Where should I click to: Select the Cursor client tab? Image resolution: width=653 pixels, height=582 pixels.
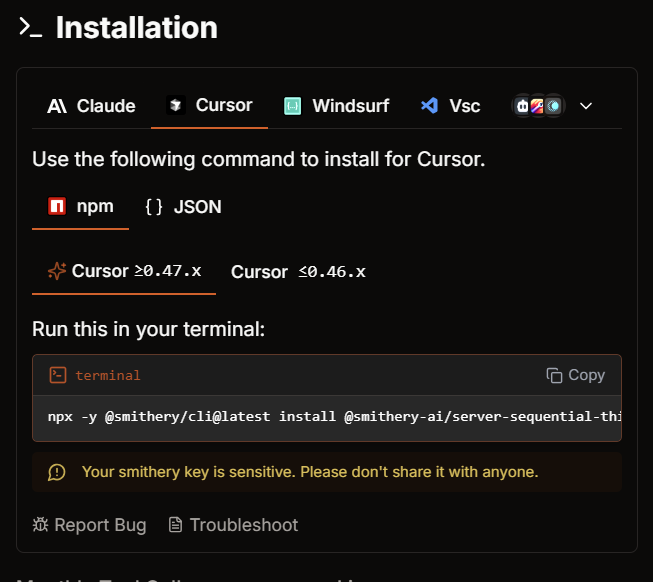209,105
